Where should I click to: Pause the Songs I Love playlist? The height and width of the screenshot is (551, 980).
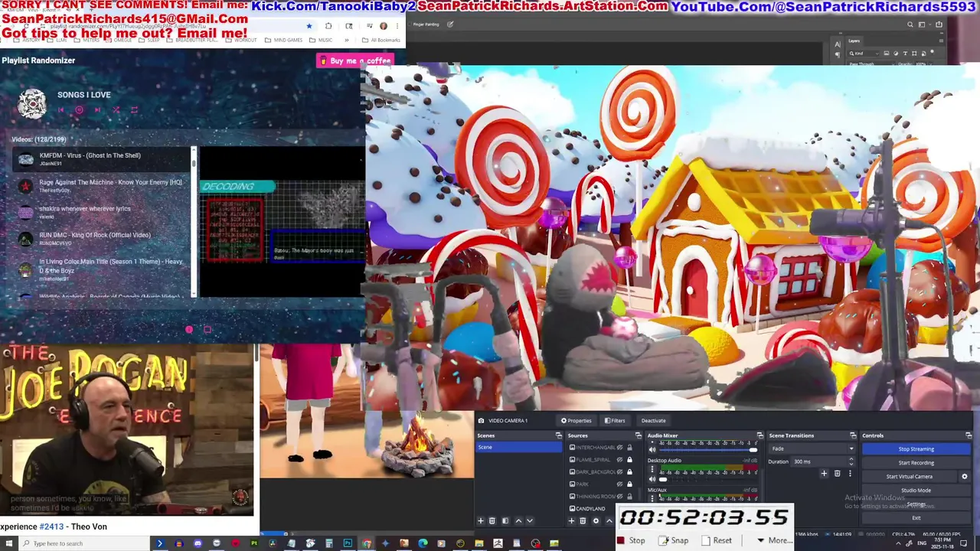pos(79,110)
